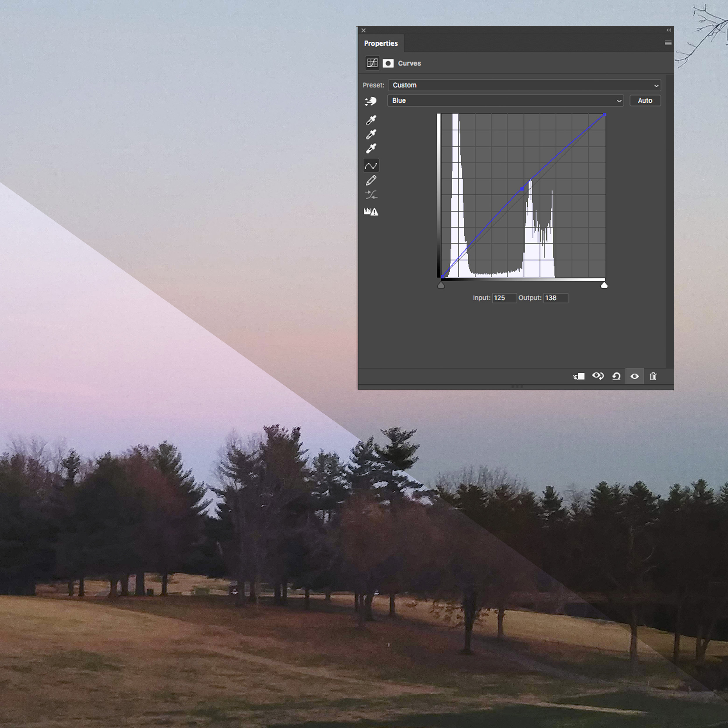728x728 pixels.
Task: Click the white point slider under histogram
Action: coord(604,285)
